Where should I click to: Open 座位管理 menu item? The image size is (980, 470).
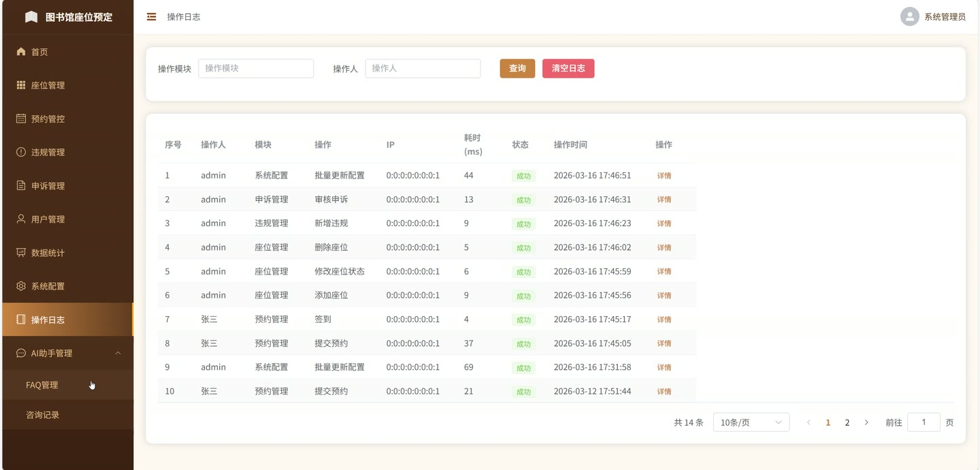(x=68, y=85)
